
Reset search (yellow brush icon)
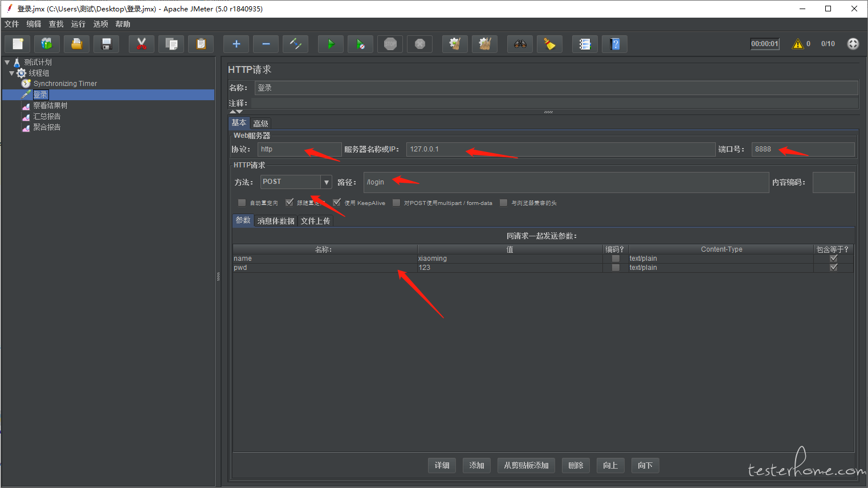pos(550,44)
